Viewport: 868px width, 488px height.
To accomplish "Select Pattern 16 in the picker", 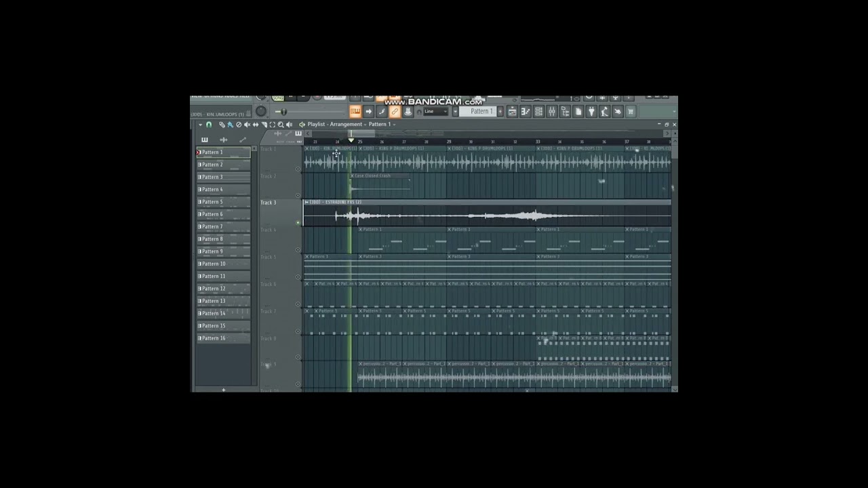I will 224,338.
